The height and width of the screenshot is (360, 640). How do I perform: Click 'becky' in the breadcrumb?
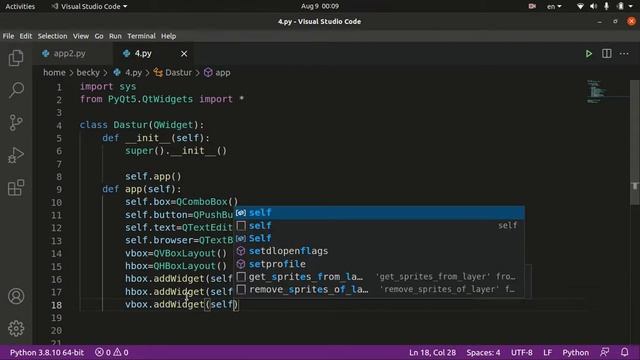88,73
